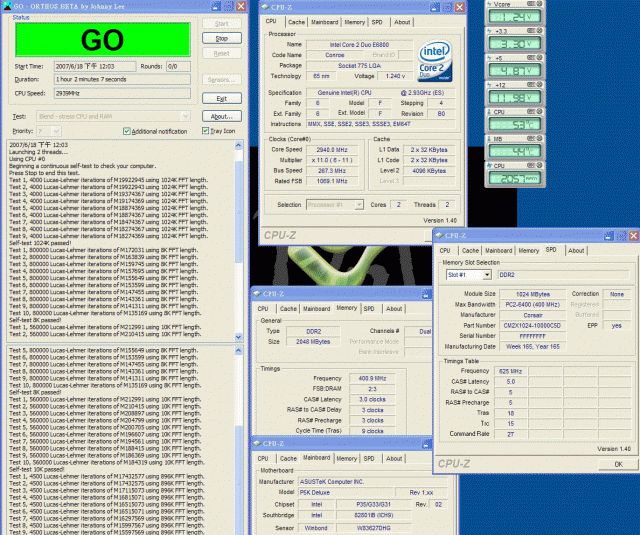Click the round icon on the Vcore monitor header
The image size is (640, 535).
(x=540, y=4)
